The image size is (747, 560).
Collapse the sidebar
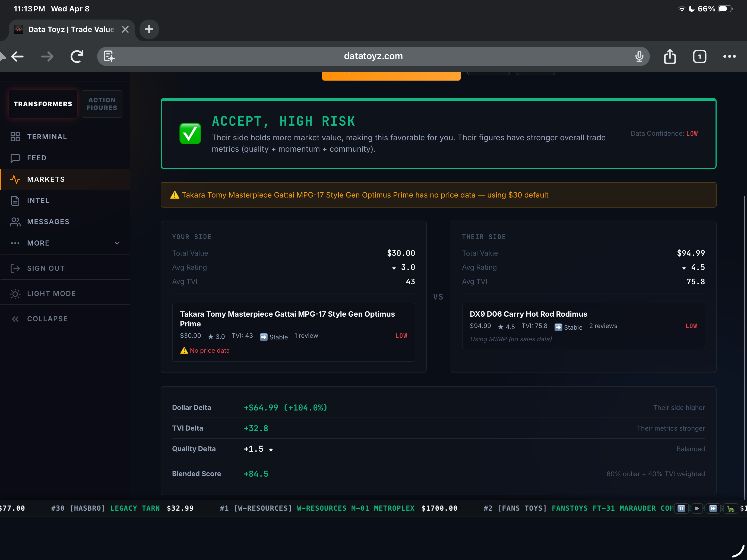[x=65, y=319]
